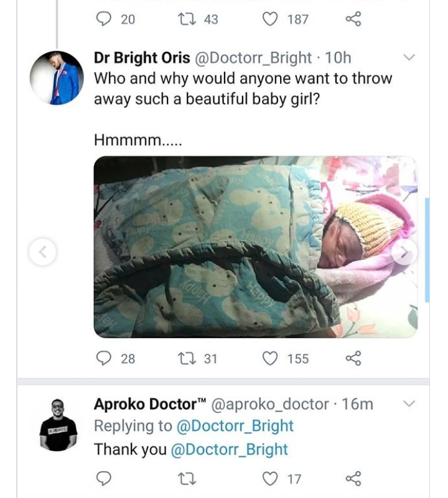The width and height of the screenshot is (448, 498).
Task: Go to next image with right arrow
Action: [404, 252]
